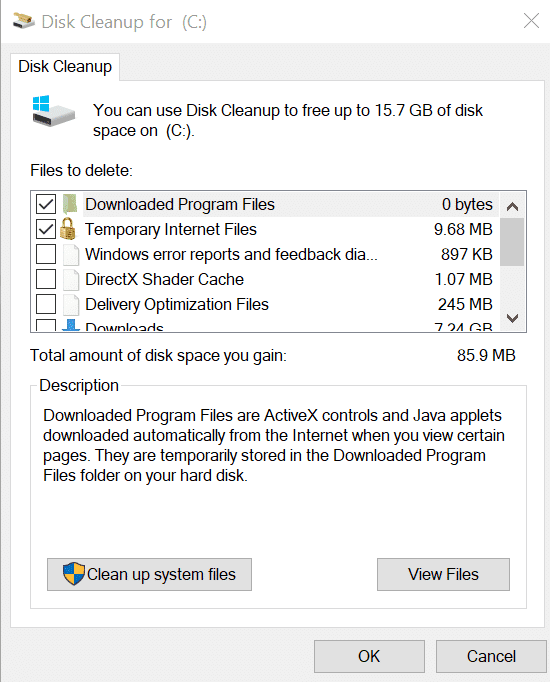Click the blue Downloads arrow icon
Viewport: 550px width, 682px height.
tap(71, 325)
